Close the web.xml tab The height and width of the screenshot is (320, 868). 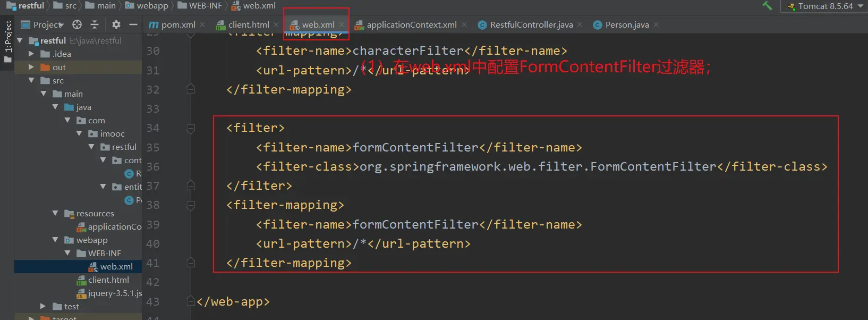[342, 24]
